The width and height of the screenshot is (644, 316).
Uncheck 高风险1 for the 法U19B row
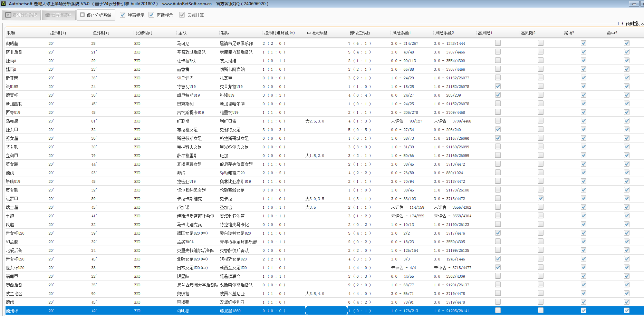pyautogui.click(x=498, y=86)
